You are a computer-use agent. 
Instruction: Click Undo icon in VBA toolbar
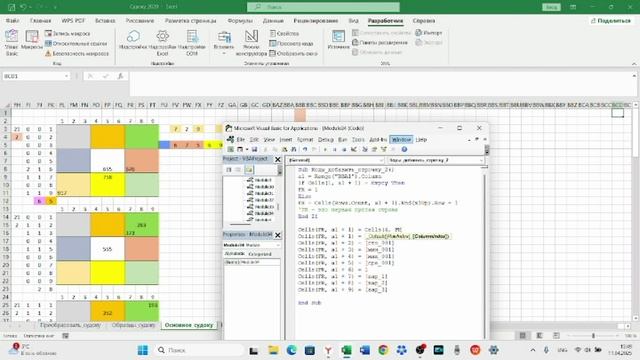(x=305, y=149)
